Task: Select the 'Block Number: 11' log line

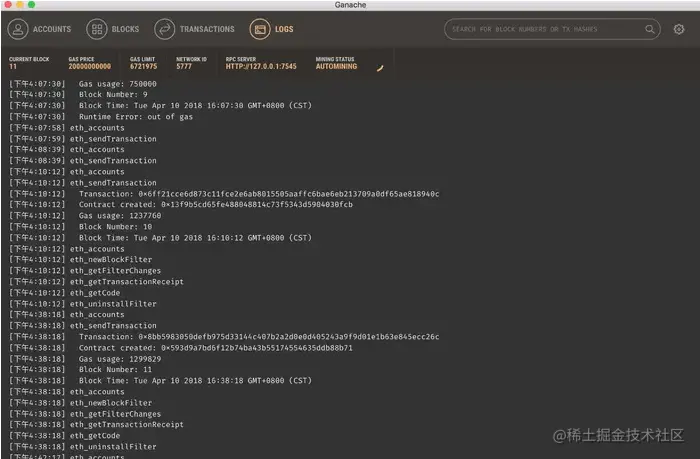Action: tap(80, 370)
